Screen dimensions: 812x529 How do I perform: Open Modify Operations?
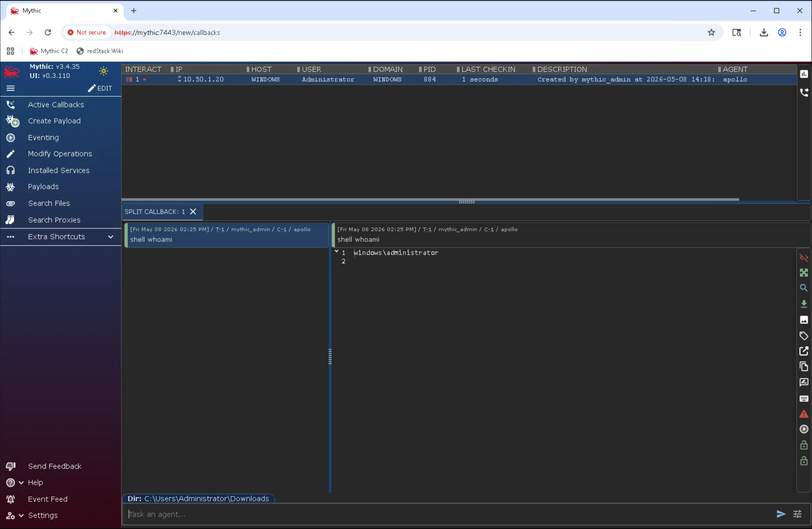click(60, 154)
